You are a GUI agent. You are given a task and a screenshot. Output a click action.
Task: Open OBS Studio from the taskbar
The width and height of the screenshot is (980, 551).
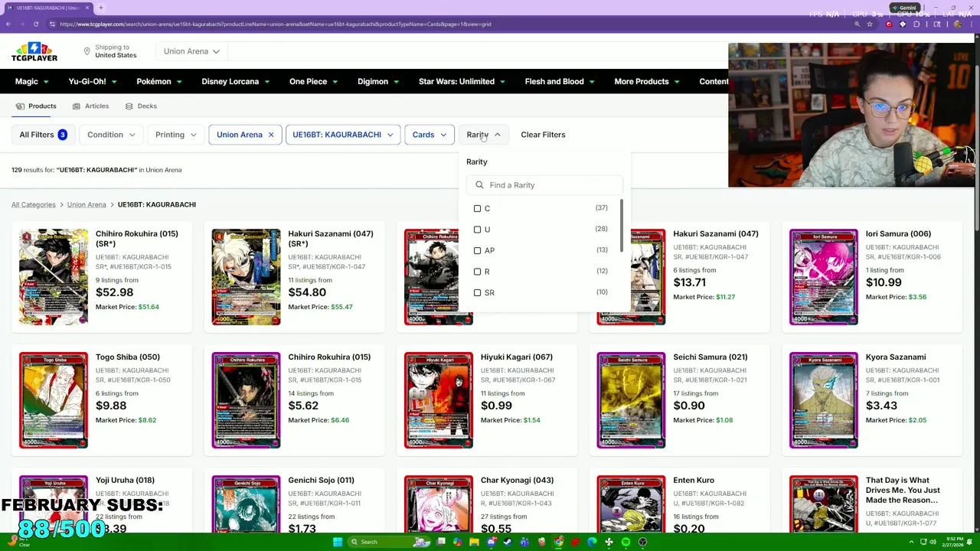[642, 542]
